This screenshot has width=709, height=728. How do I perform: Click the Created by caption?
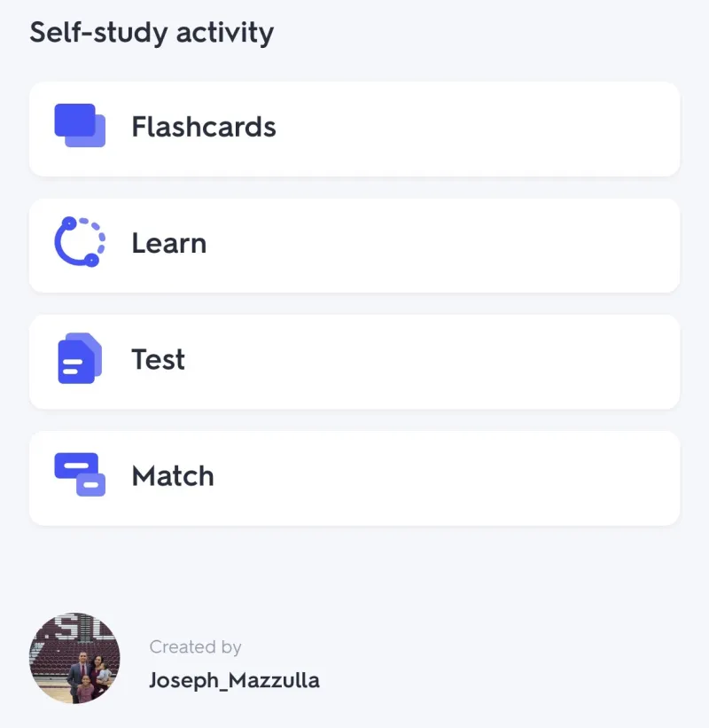tap(195, 646)
